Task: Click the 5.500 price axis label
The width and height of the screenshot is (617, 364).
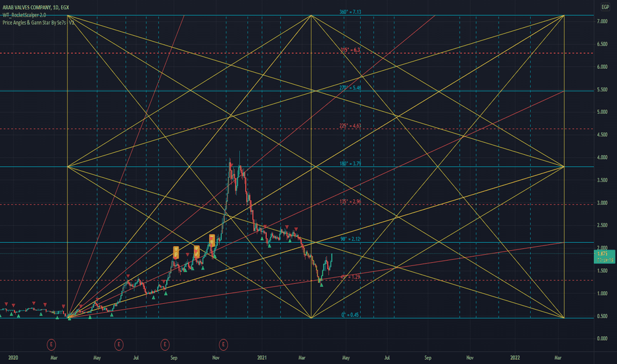Action: [602, 90]
